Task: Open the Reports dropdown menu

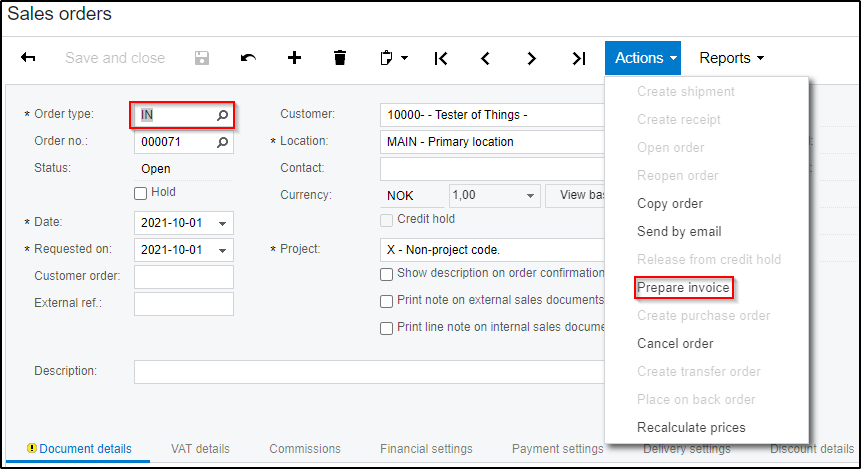Action: tap(731, 58)
